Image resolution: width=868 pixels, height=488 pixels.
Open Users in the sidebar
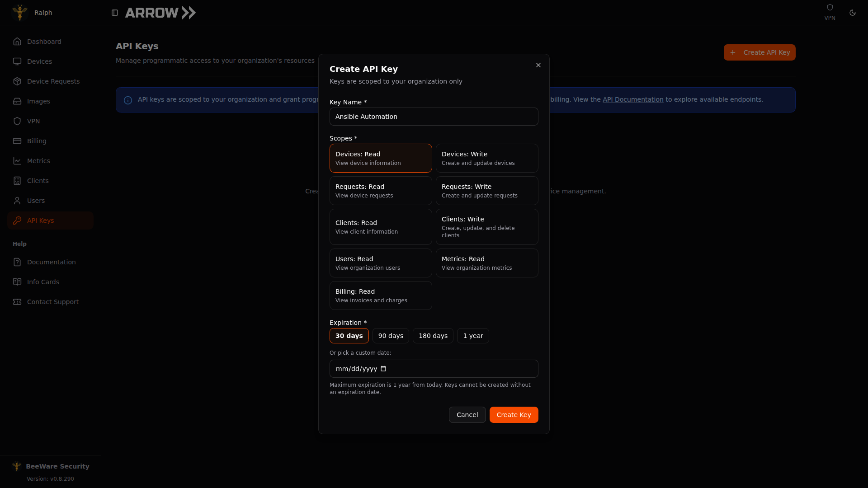pos(50,201)
